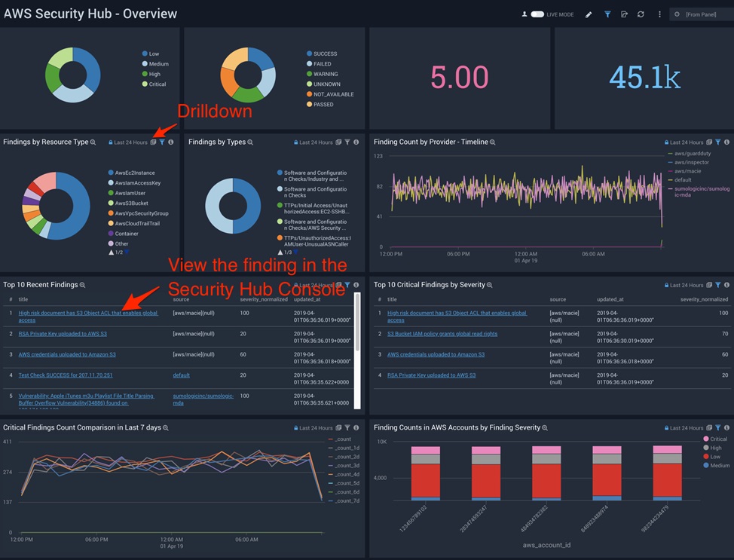Go to next legend page 1/3 in Findings by Types panel

click(x=296, y=252)
